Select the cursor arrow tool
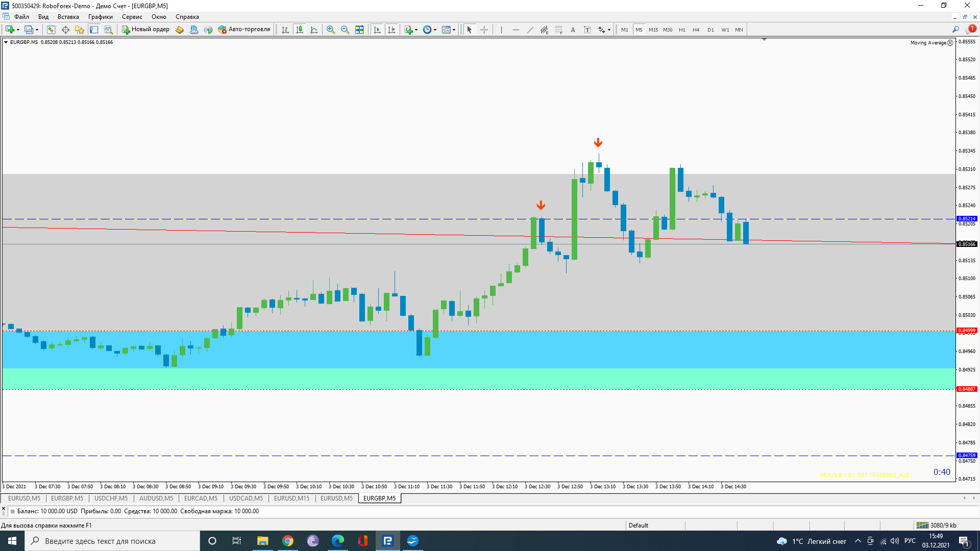980x551 pixels. (x=470, y=30)
